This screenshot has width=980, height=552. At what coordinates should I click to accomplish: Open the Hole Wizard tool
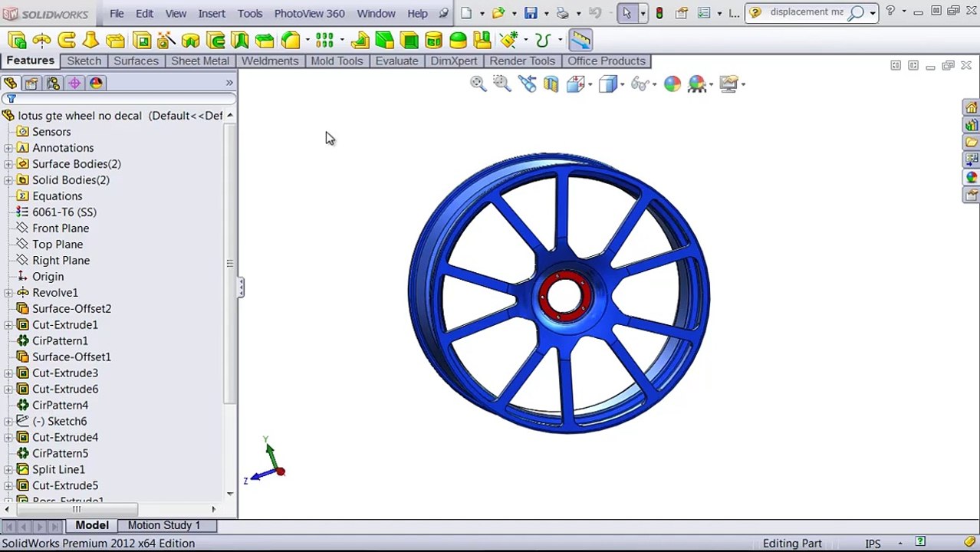coord(166,40)
